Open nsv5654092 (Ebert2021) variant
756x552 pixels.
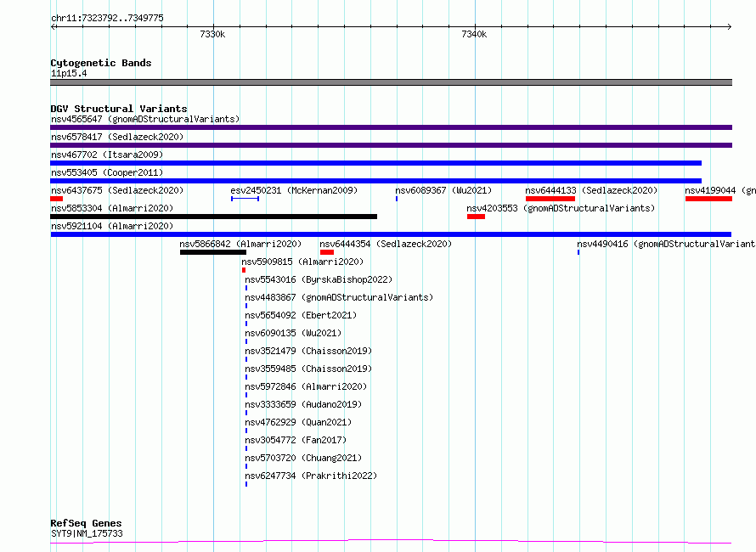point(301,315)
